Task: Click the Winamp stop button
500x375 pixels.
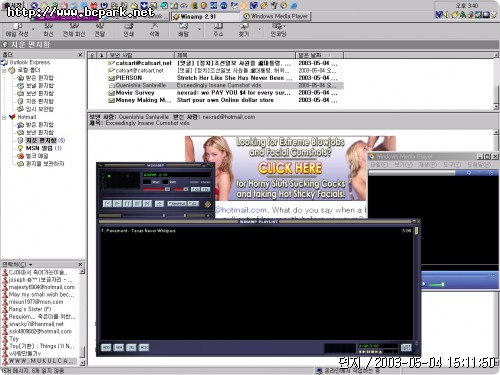Action: point(137,203)
